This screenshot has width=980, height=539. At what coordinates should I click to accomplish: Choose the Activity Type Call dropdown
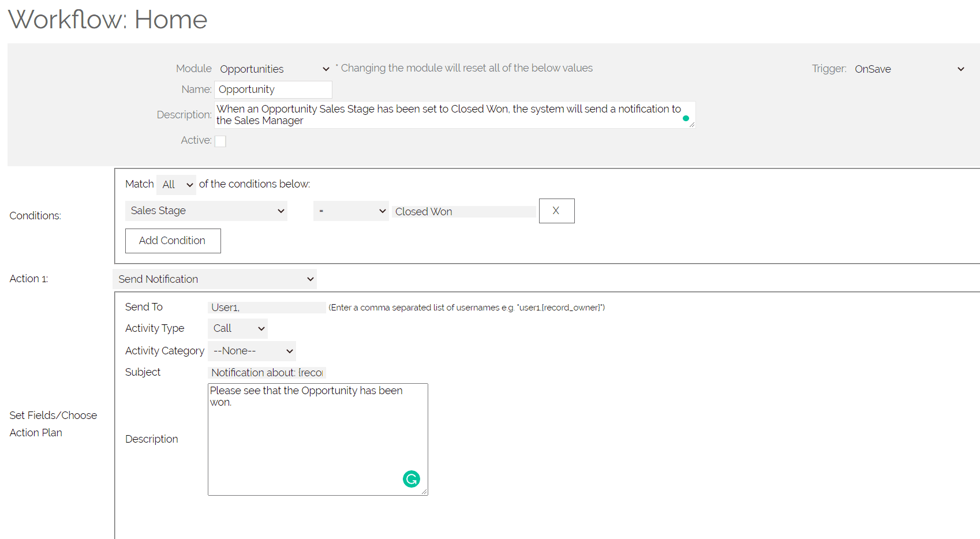tap(237, 328)
